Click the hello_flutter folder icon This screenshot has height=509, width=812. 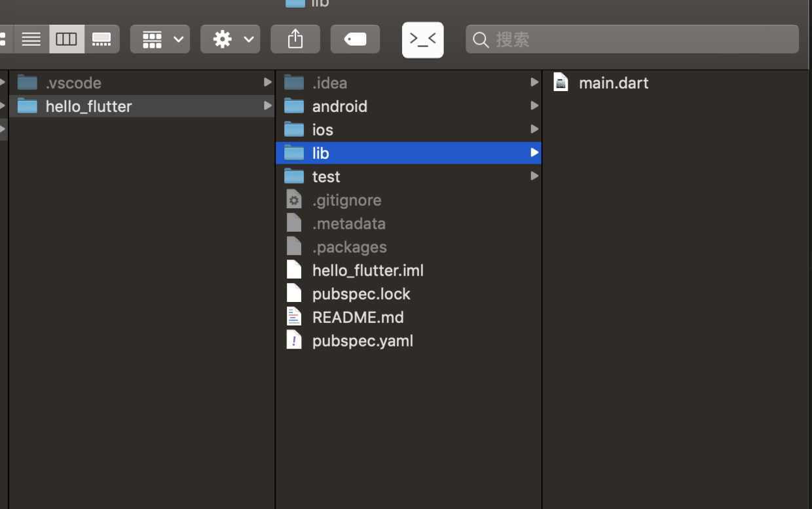click(28, 105)
